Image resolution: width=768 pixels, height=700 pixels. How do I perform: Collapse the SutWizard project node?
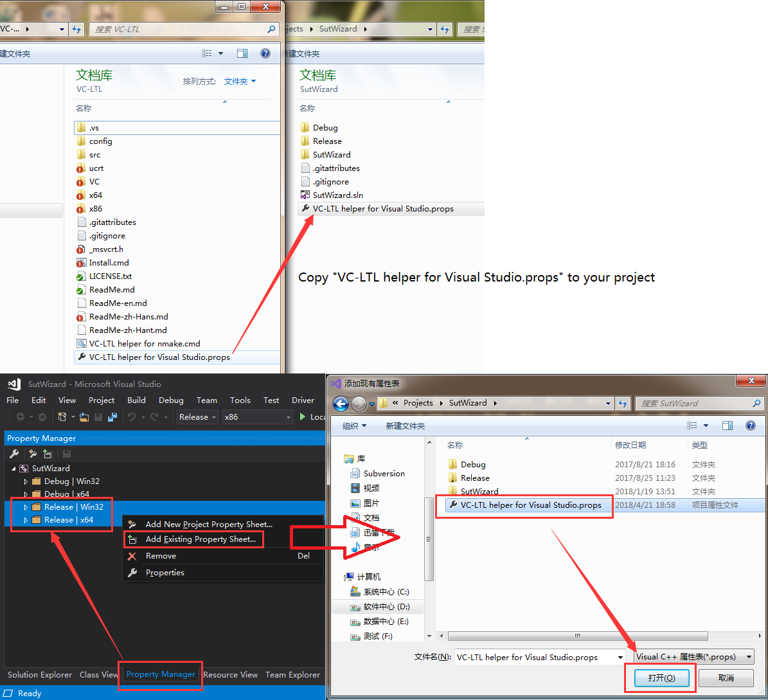(x=13, y=469)
